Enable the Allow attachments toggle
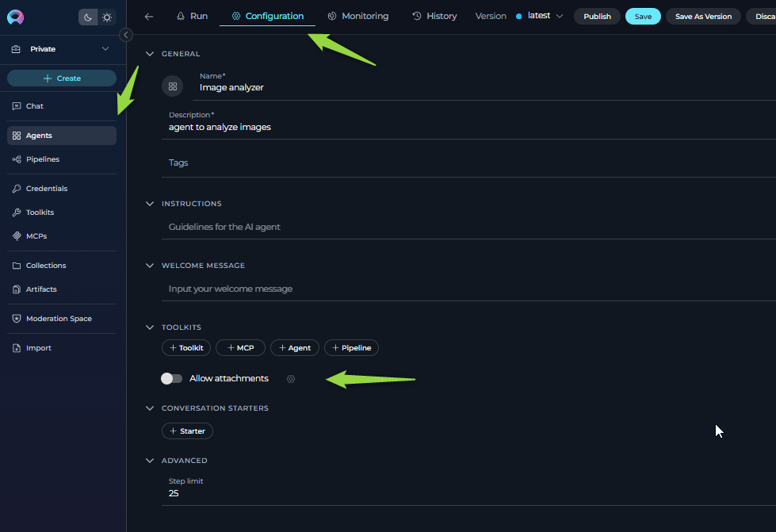 (171, 379)
